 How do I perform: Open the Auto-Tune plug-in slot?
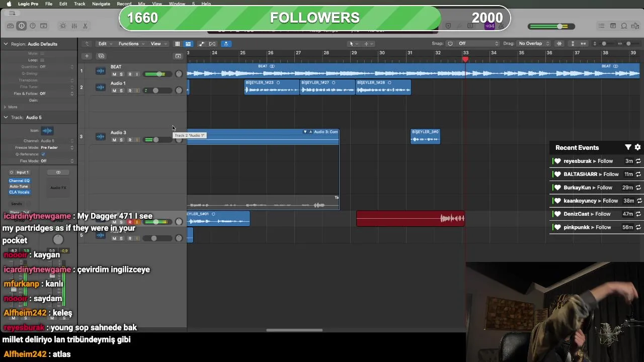pos(19,187)
